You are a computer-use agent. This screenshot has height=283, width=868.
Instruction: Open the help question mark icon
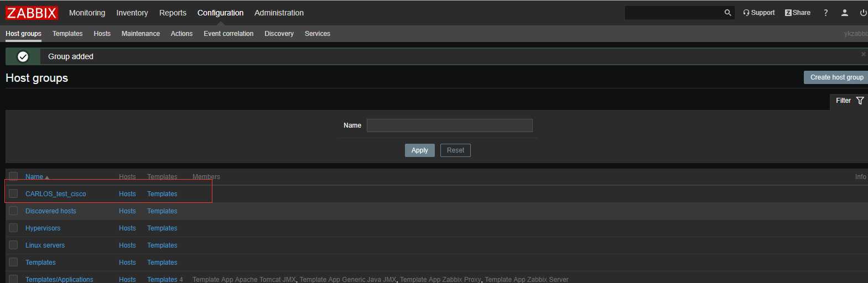click(x=825, y=13)
